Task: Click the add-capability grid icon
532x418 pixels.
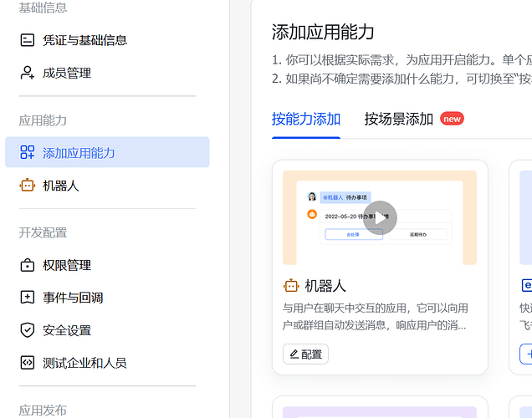Action: (x=27, y=152)
